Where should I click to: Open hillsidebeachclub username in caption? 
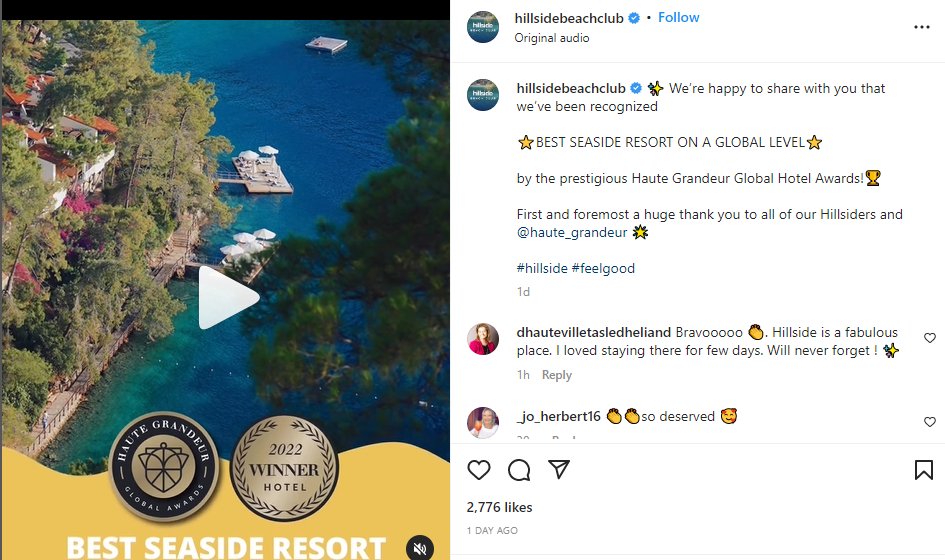click(571, 89)
